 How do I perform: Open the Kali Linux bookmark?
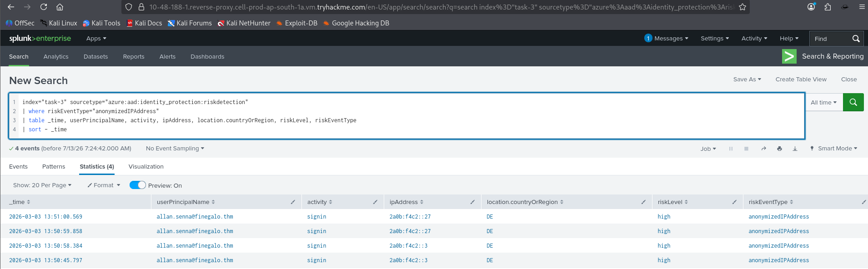click(59, 23)
